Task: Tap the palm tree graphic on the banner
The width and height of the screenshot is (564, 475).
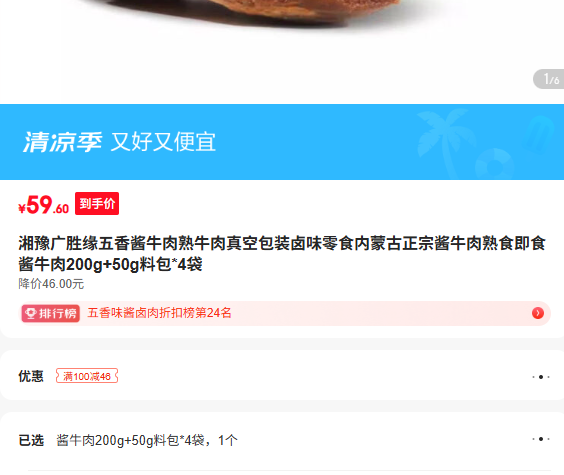Action: pos(444,144)
